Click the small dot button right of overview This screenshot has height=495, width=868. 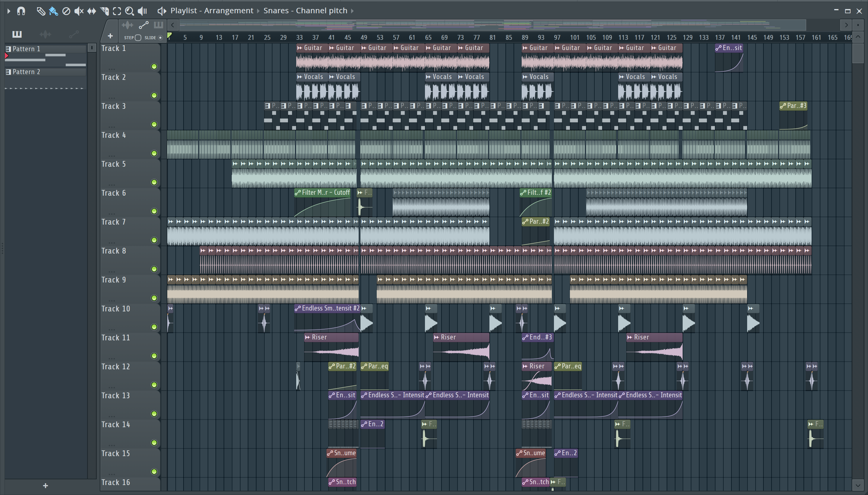pyautogui.click(x=858, y=25)
